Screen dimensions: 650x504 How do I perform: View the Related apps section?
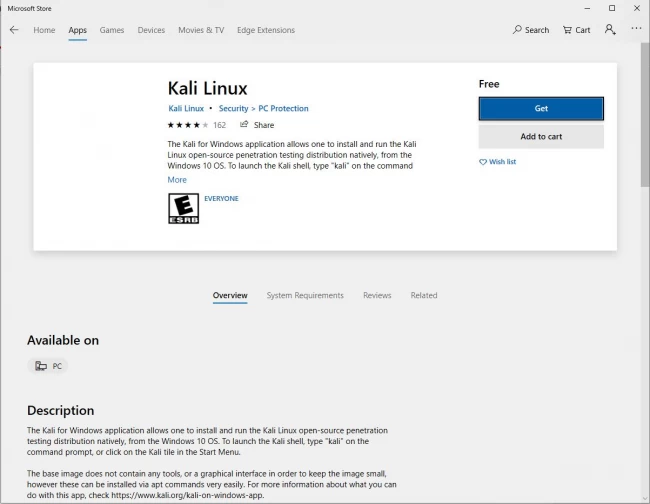click(424, 296)
